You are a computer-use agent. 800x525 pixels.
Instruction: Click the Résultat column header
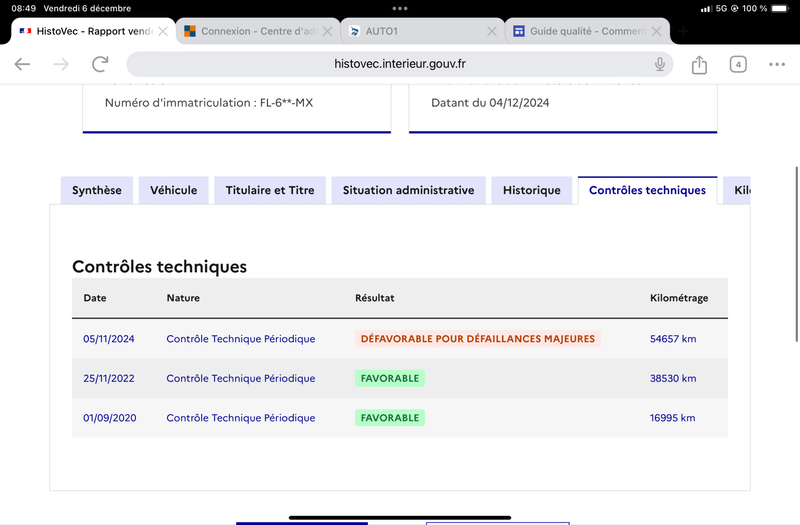375,298
